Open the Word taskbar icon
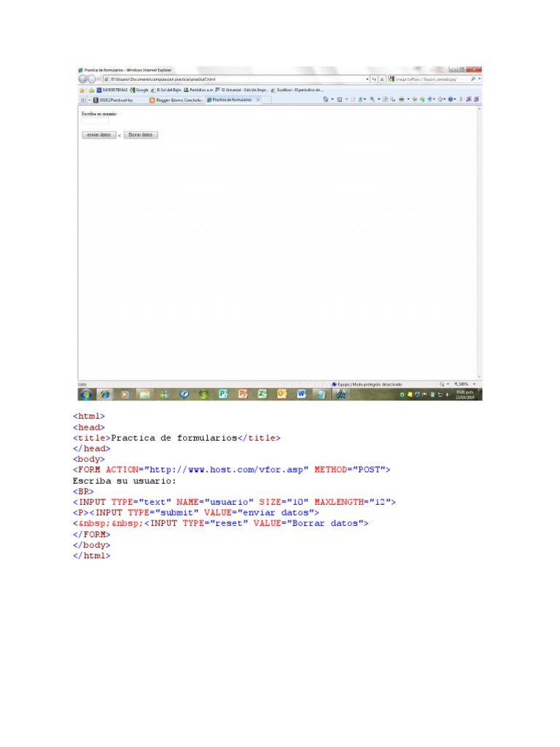The width and height of the screenshot is (560, 747). pos(301,395)
